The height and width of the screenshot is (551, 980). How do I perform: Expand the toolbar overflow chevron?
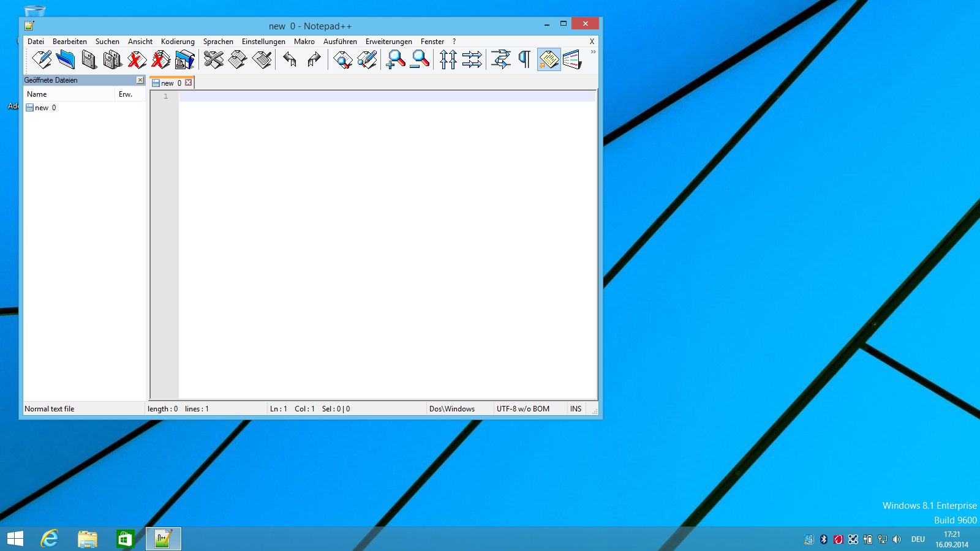[x=593, y=52]
